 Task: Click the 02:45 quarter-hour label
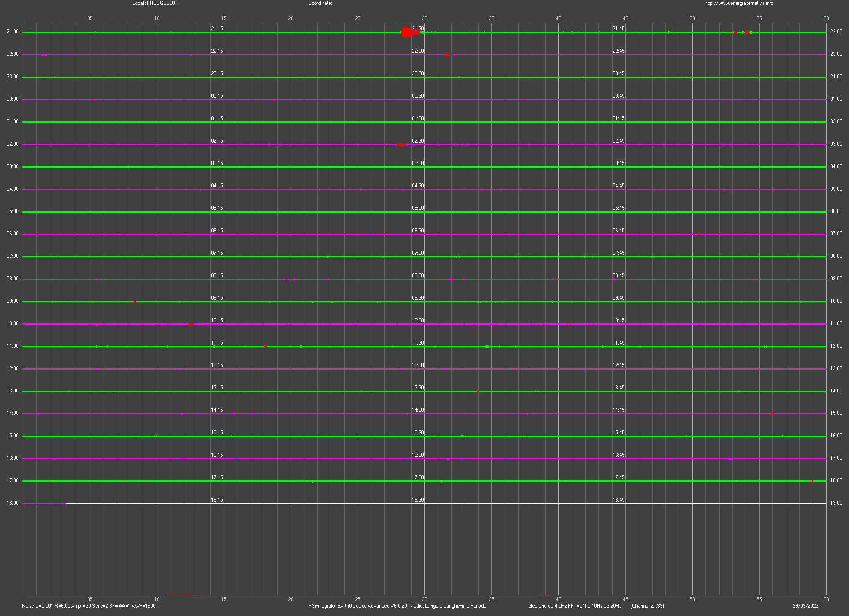point(619,141)
